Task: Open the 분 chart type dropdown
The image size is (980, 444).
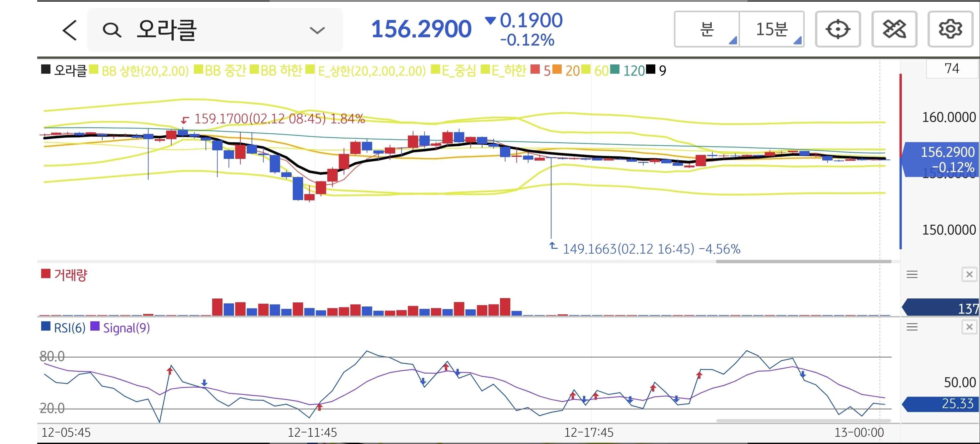Action: point(707,29)
